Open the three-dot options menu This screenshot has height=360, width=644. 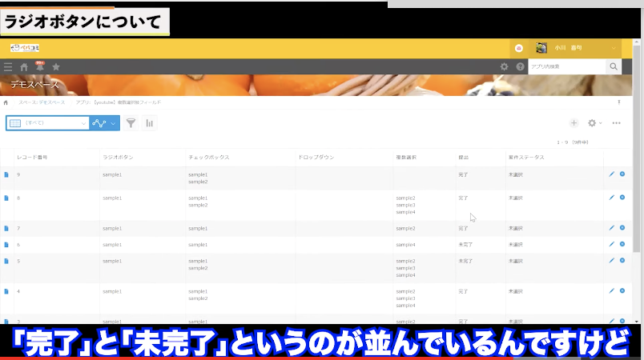click(616, 123)
